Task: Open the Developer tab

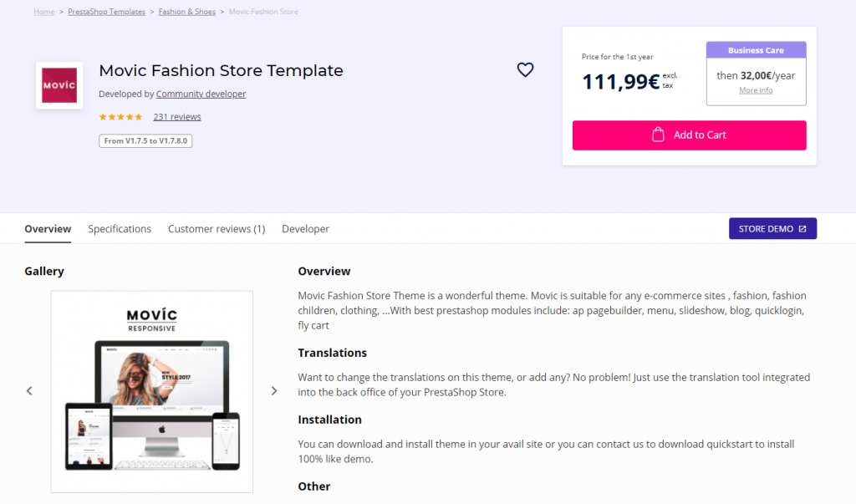Action: [x=305, y=229]
